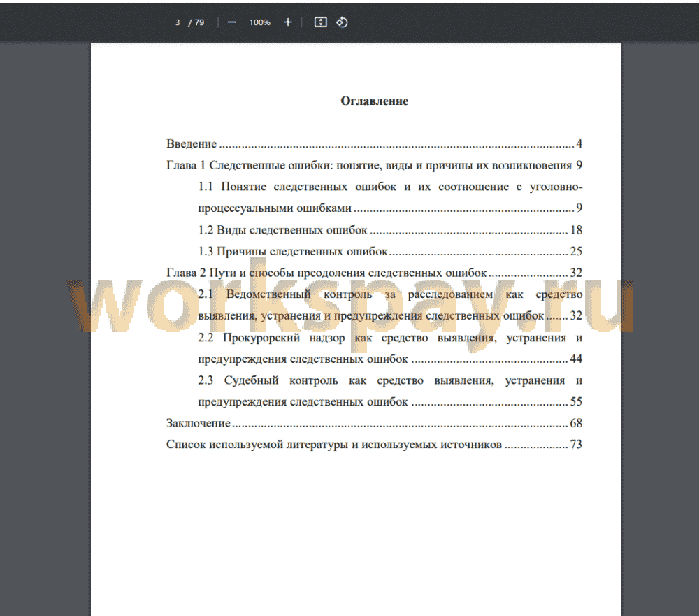699x616 pixels.
Task: Click page number 73 in the contents
Action: 576,444
